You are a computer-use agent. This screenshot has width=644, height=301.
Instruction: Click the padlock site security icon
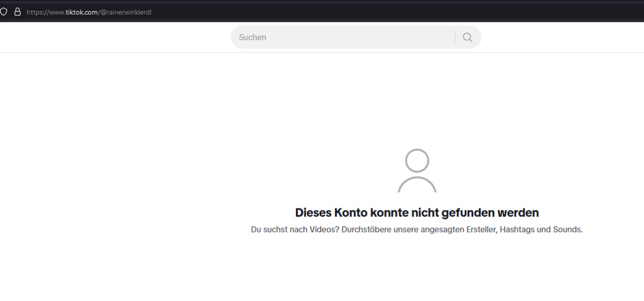(18, 12)
